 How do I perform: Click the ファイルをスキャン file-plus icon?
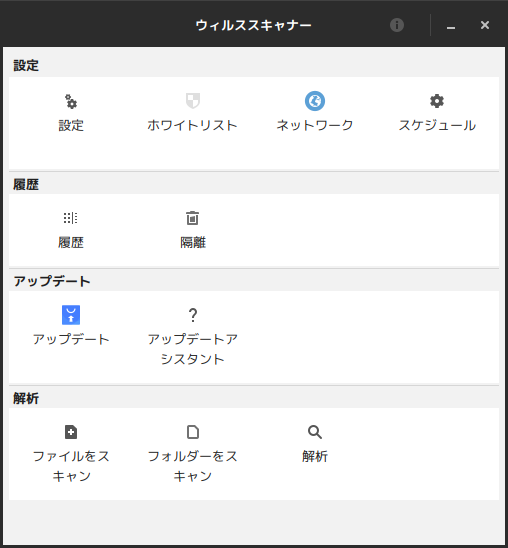click(x=71, y=432)
